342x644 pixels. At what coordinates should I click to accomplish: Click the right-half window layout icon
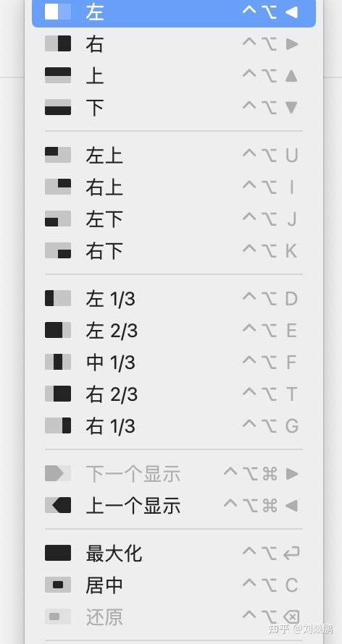(x=58, y=43)
